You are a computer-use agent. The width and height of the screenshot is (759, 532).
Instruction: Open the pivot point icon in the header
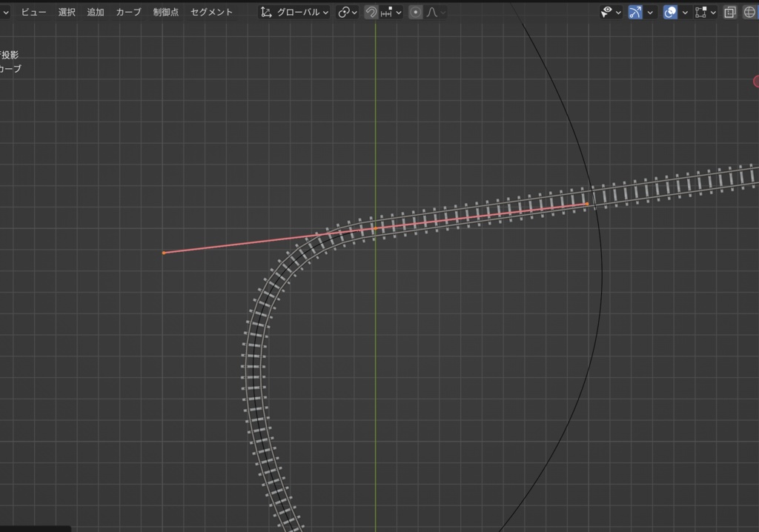344,12
